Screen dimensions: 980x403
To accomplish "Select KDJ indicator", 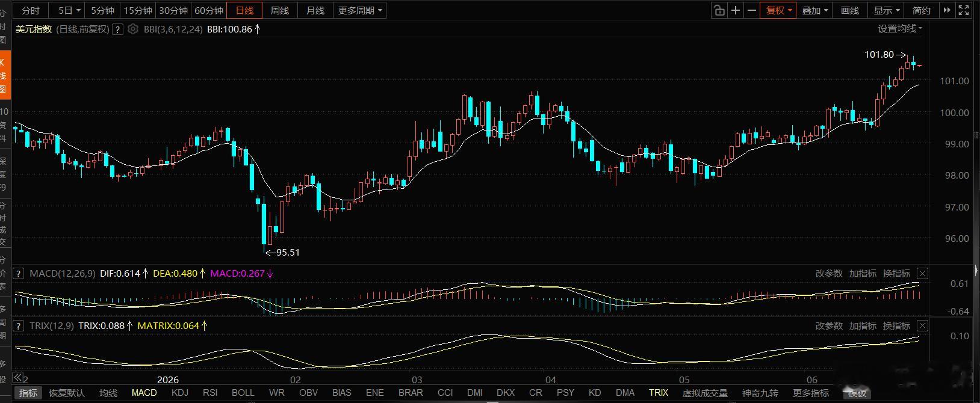I will coord(180,393).
